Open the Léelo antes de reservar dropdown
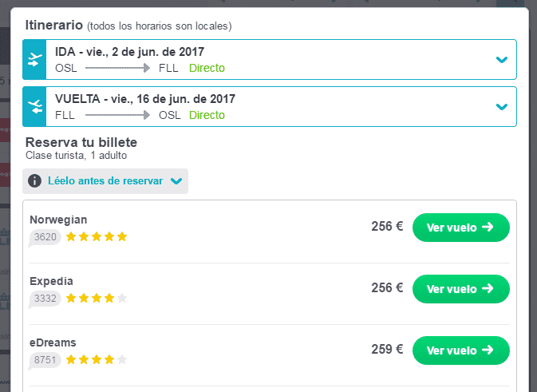Image resolution: width=537 pixels, height=392 pixels. (x=105, y=181)
